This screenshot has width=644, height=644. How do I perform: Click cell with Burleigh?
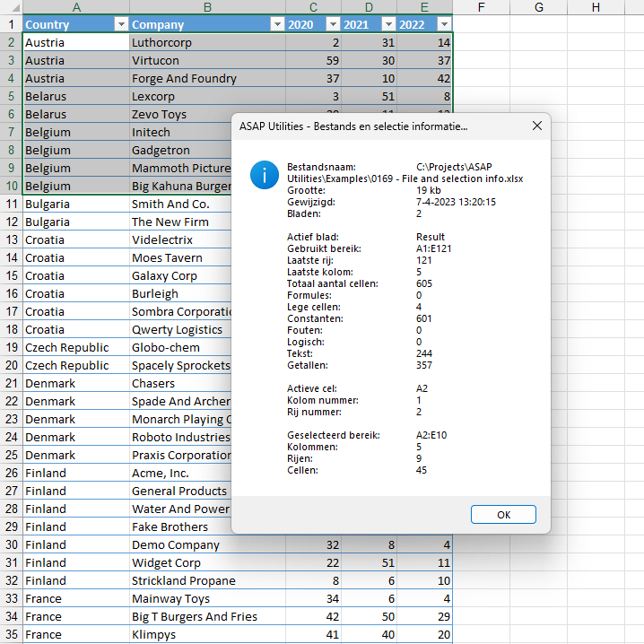180,293
